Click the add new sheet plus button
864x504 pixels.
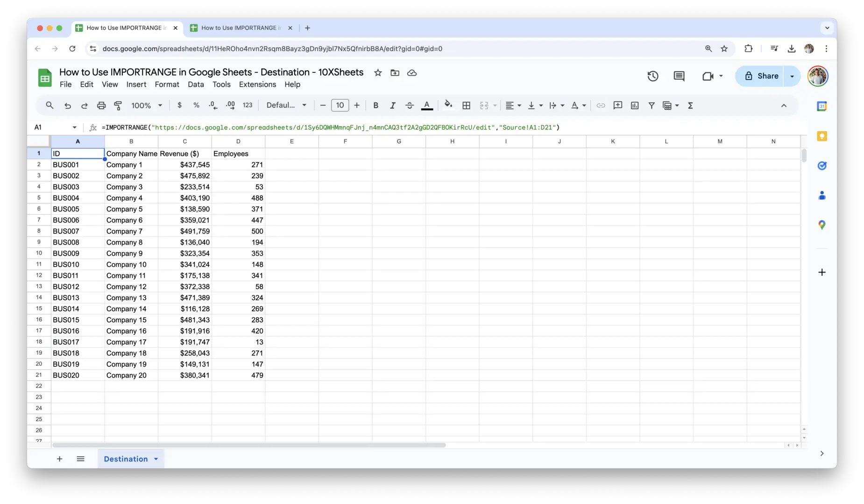[59, 459]
